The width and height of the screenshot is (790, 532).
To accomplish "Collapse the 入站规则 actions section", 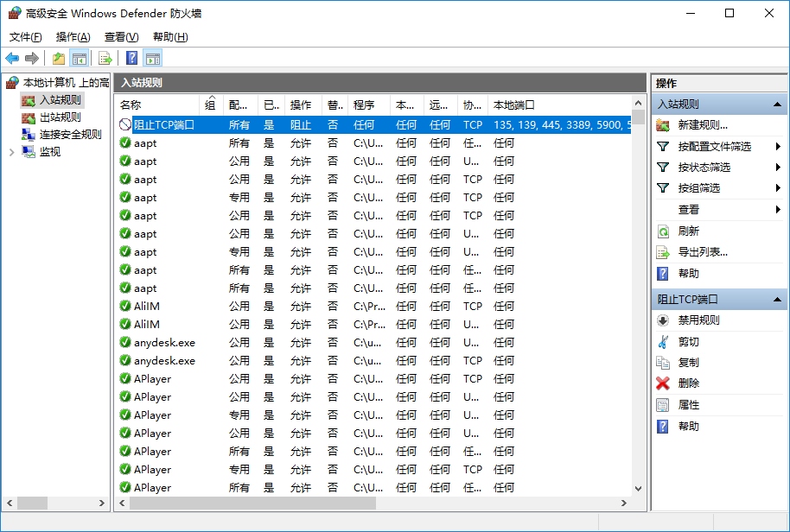I will [x=777, y=104].
